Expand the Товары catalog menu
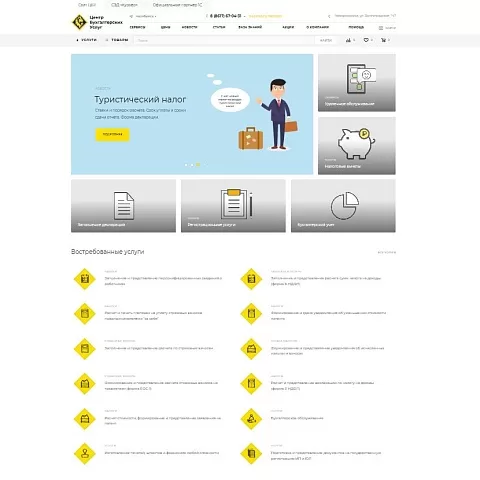The width and height of the screenshot is (480, 480). pyautogui.click(x=117, y=40)
